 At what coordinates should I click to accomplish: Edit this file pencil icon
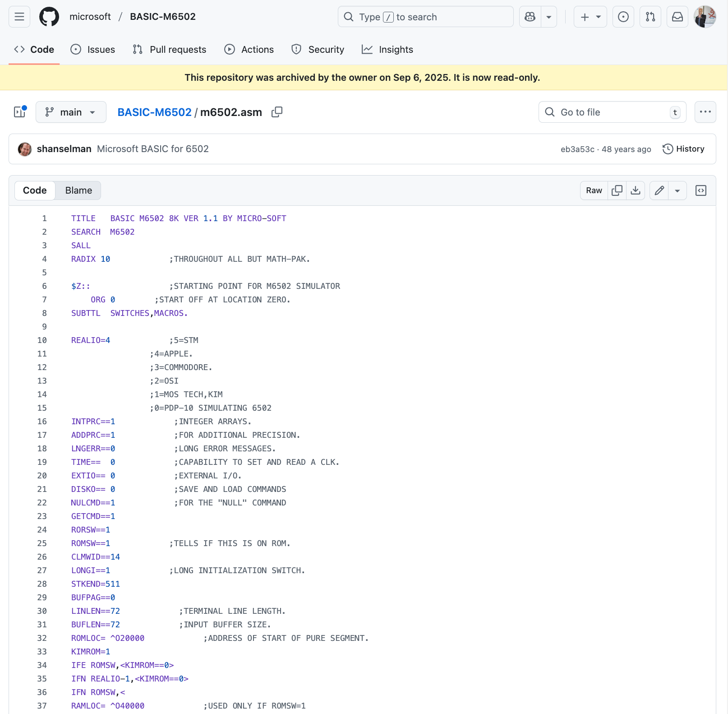659,190
